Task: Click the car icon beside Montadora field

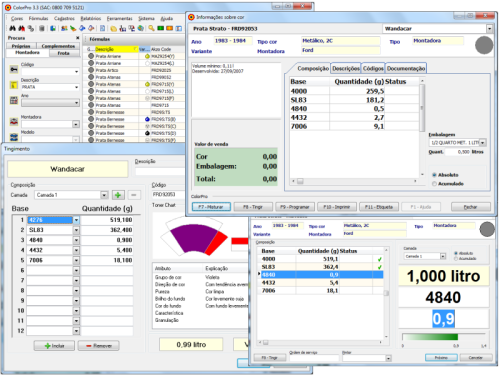Action: [x=14, y=122]
